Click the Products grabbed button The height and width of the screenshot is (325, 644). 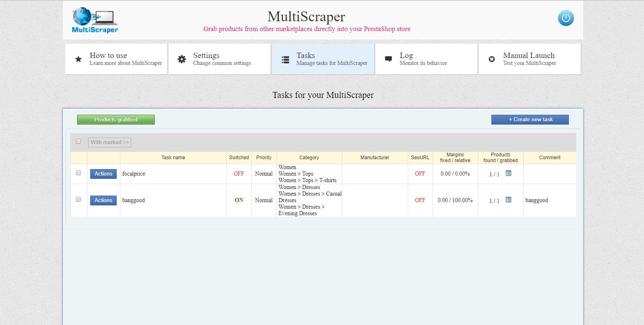pos(116,120)
